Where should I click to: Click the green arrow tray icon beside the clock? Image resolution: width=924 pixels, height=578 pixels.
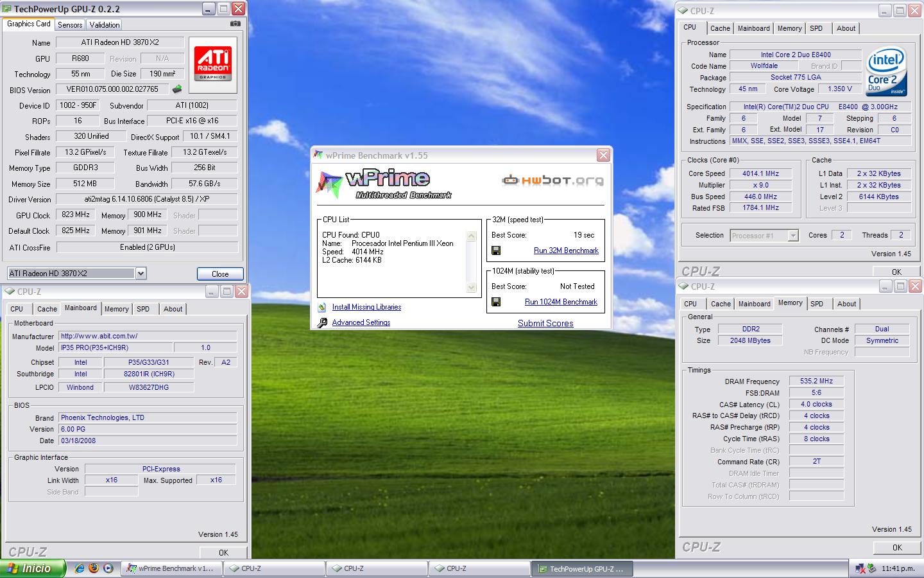tap(871, 568)
